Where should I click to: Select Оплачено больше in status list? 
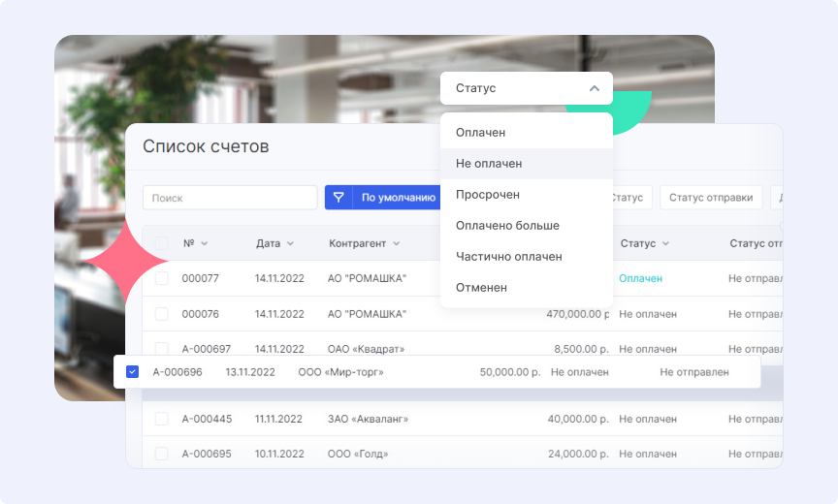click(527, 225)
